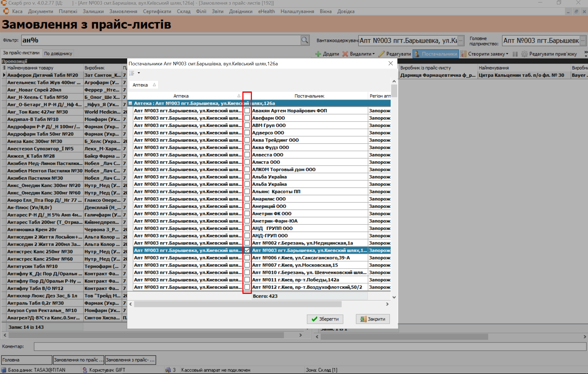Click the columns layout icon in toolbar
This screenshot has width=588, height=374.
(515, 54)
